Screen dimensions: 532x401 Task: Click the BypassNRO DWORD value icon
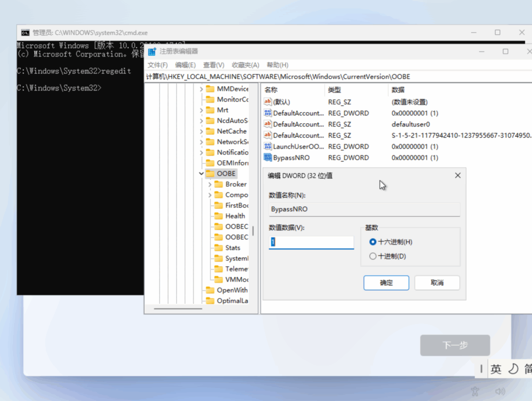pyautogui.click(x=268, y=158)
